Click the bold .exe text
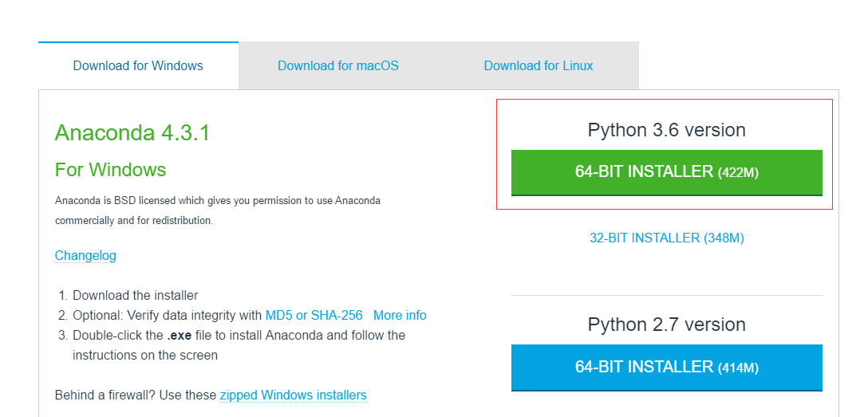The height and width of the screenshot is (417, 868). [179, 335]
